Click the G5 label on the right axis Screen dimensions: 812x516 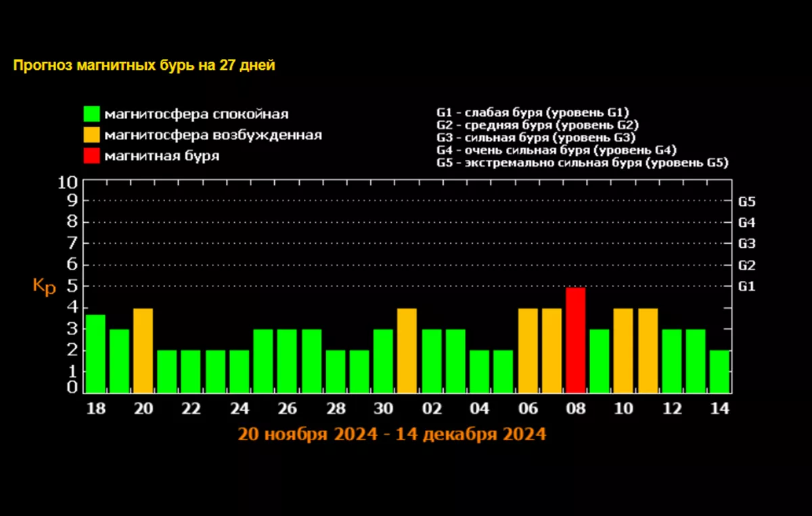coord(746,201)
